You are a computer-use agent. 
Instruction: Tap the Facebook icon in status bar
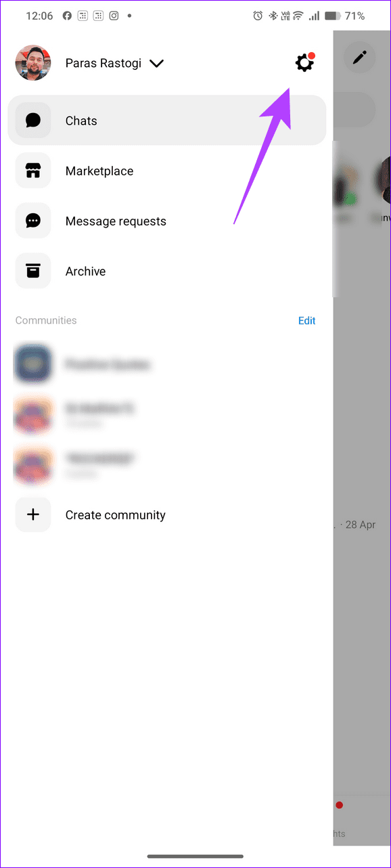[67, 16]
